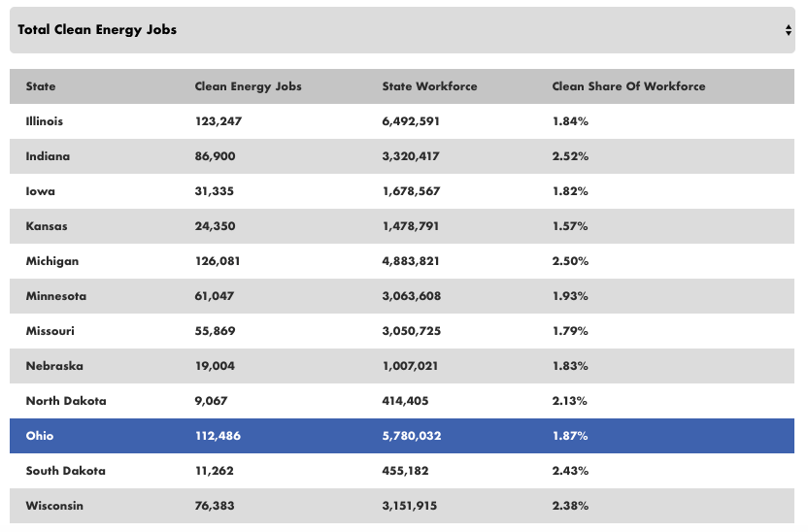808x532 pixels.
Task: Click the North Dakota row
Action: pyautogui.click(x=66, y=401)
